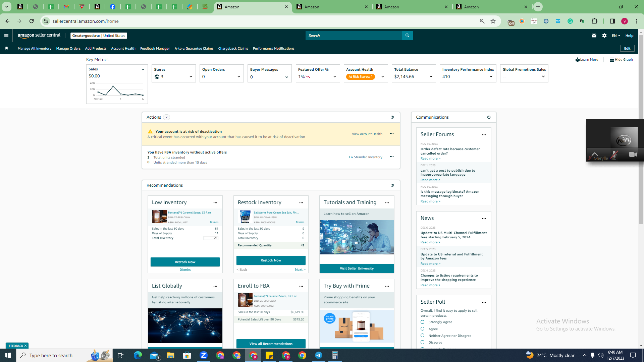
Task: Click the search magnifier button
Action: pyautogui.click(x=407, y=36)
